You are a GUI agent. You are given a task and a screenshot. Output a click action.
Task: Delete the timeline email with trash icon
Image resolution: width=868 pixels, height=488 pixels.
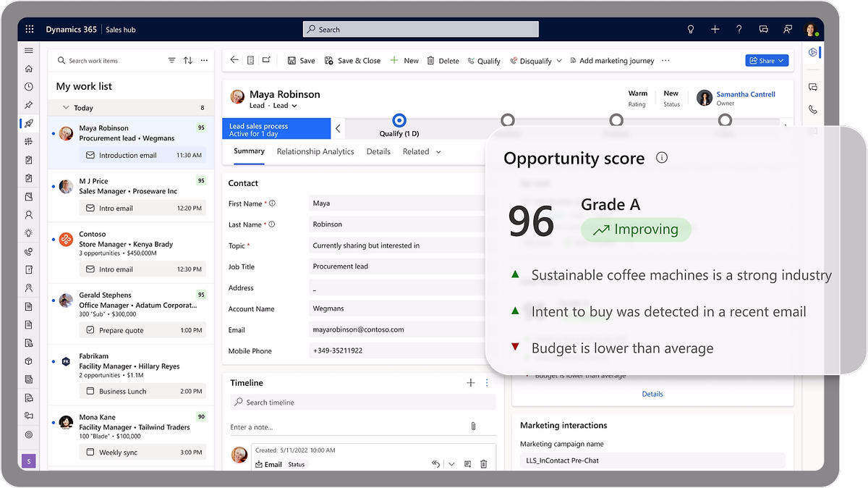tap(484, 464)
